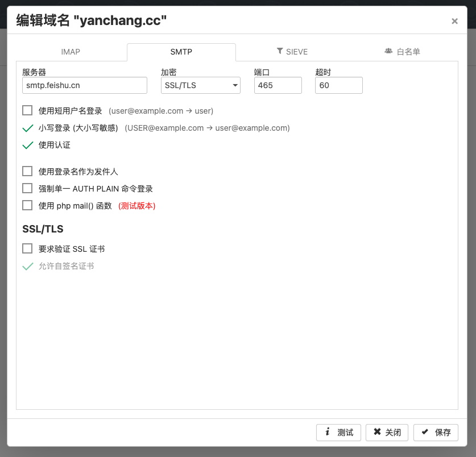Close dialog using top-right × icon
The height and width of the screenshot is (457, 476).
coord(454,22)
